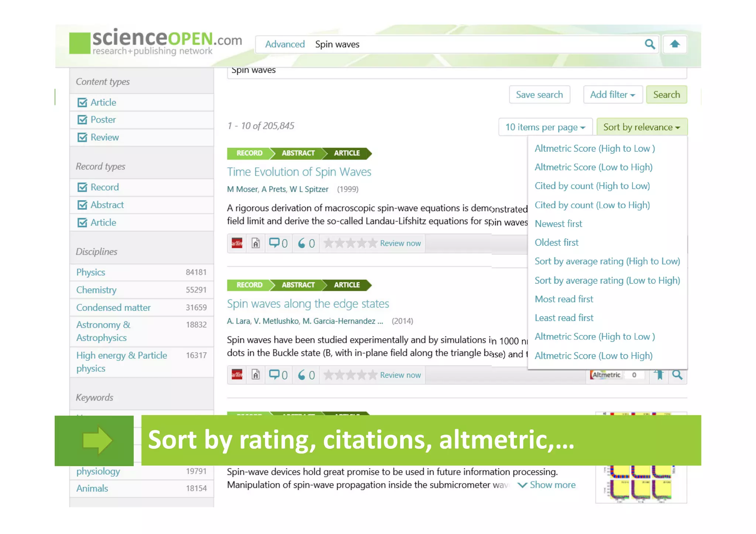Open the Advanced search link

click(x=285, y=44)
